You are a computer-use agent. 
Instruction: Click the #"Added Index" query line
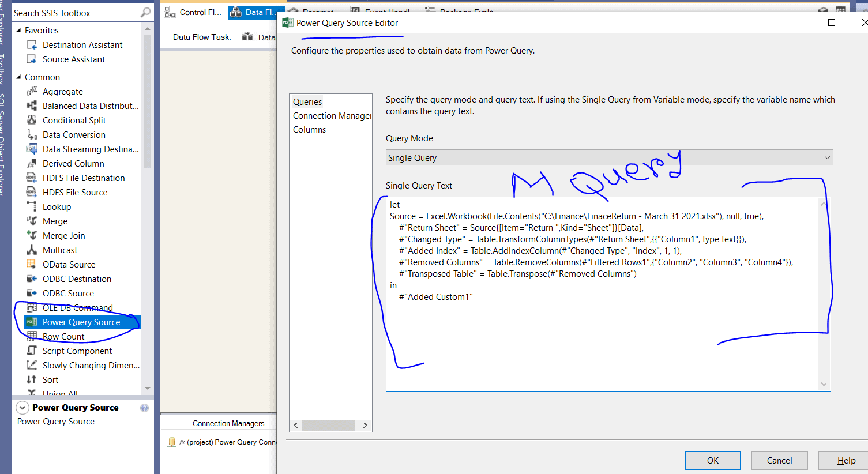(540, 251)
